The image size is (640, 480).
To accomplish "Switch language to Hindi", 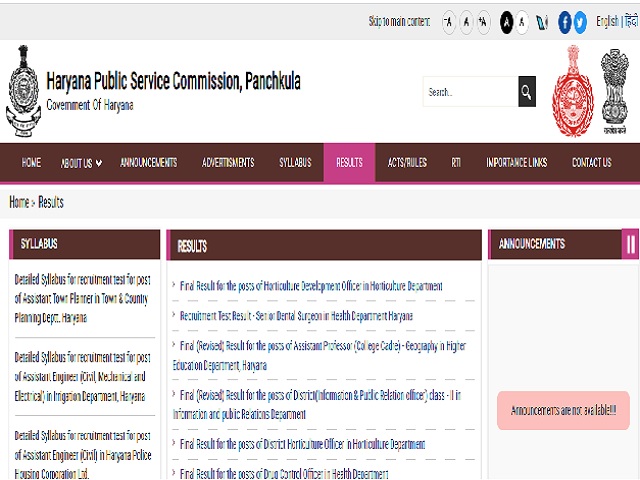I will (x=631, y=21).
